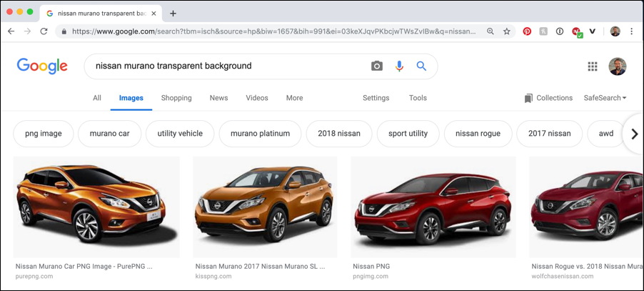This screenshot has height=291, width=644.
Task: Filter by the 2018 nissan chip
Action: (x=339, y=134)
